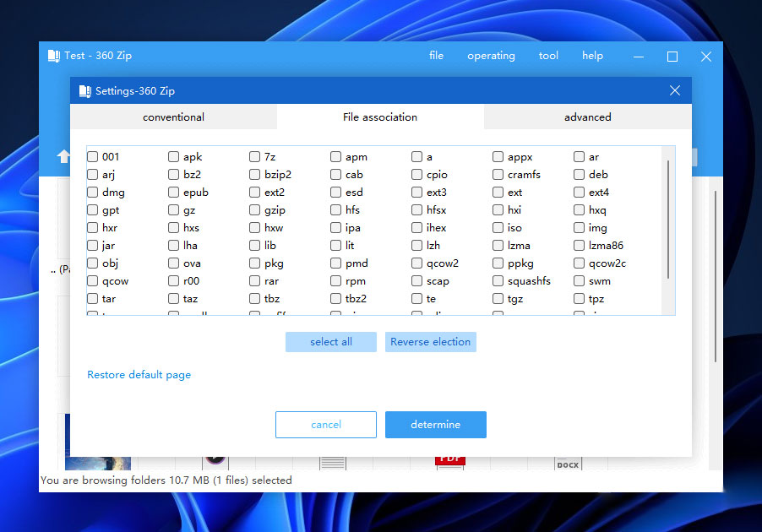Tick the cramfs checkbox

(x=498, y=174)
